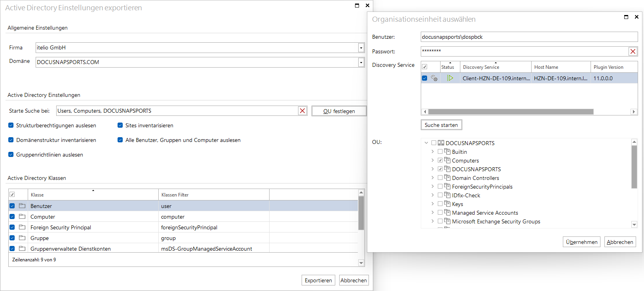Open the Domäne dropdown
The image size is (644, 291).
coord(361,62)
